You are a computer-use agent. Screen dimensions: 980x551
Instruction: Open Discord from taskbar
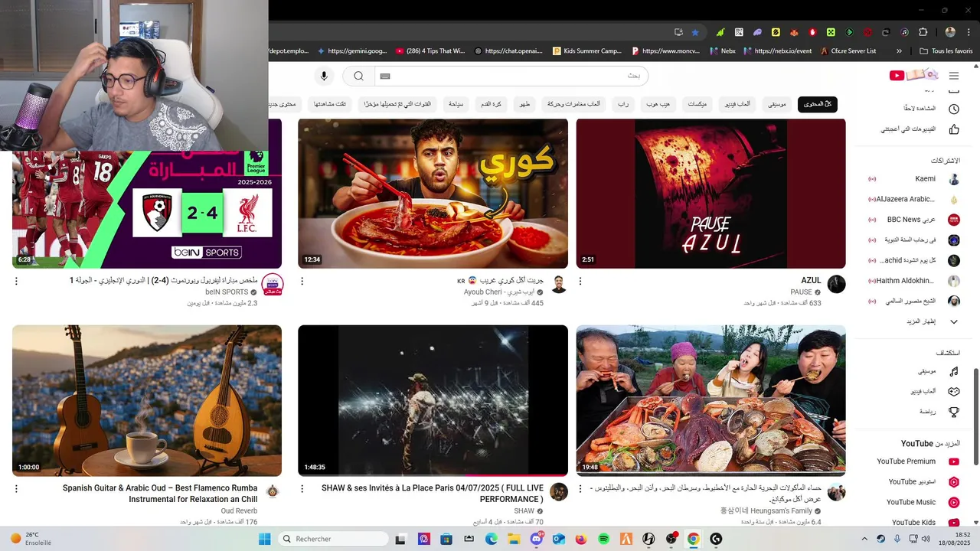pos(536,539)
